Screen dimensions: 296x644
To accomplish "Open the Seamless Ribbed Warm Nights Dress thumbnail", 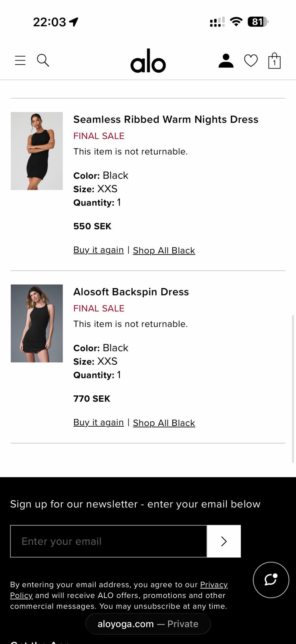I will click(37, 151).
